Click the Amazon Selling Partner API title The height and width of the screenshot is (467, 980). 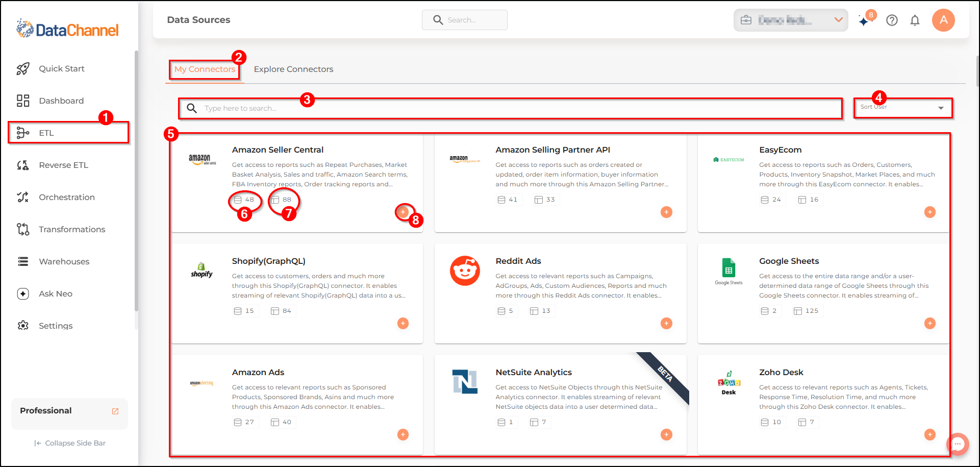coord(552,150)
